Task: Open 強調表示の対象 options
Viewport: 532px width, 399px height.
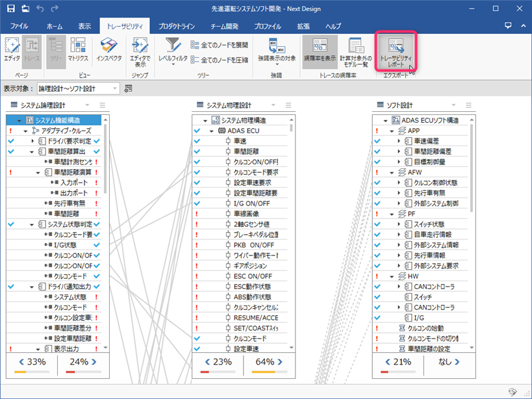Action: (277, 51)
